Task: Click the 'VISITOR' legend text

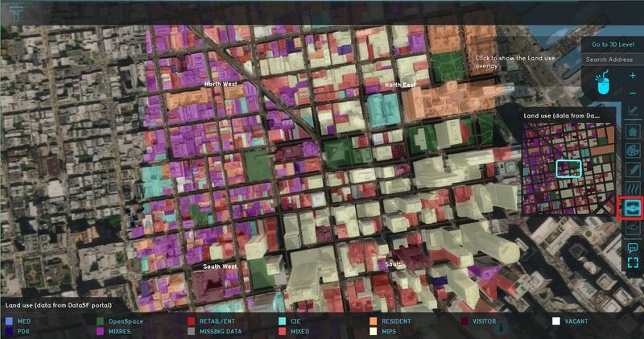Action: (x=485, y=321)
